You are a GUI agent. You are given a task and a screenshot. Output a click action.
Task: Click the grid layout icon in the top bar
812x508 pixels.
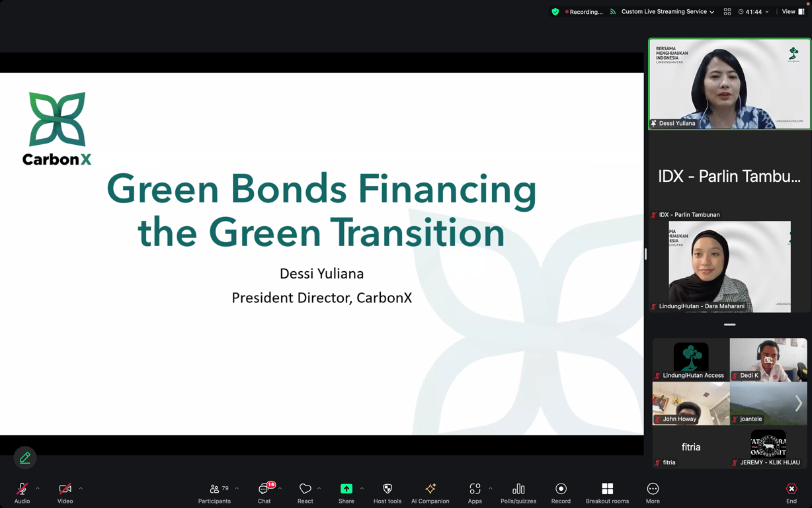click(x=727, y=12)
